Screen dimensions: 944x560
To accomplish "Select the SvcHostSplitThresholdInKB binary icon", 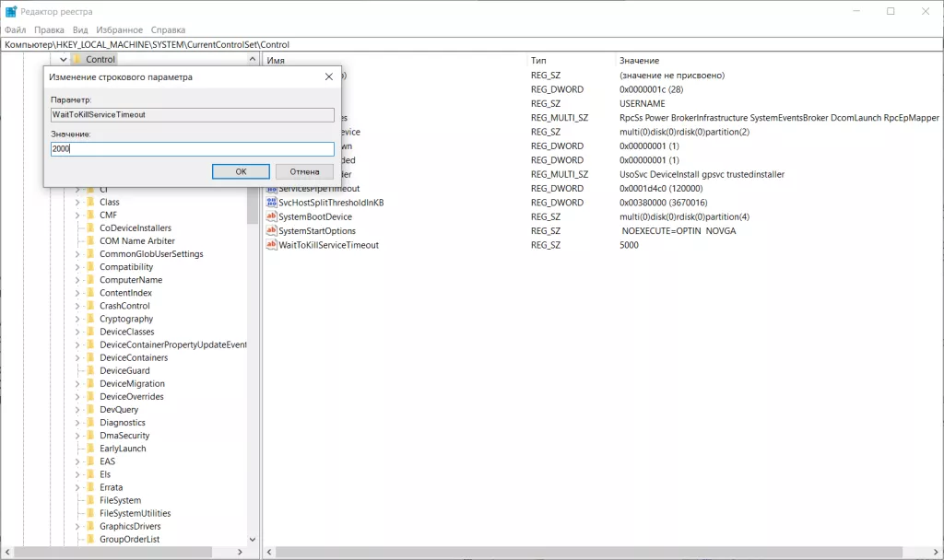I will [x=271, y=203].
